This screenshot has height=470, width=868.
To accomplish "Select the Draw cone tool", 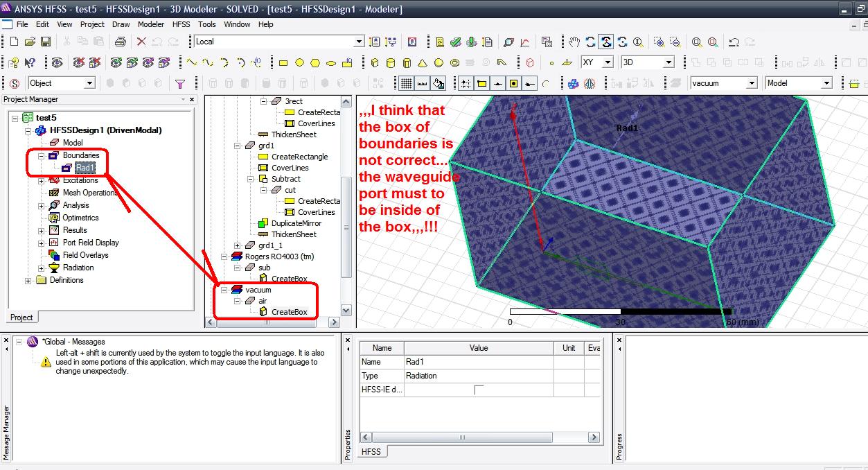I will pyautogui.click(x=423, y=62).
